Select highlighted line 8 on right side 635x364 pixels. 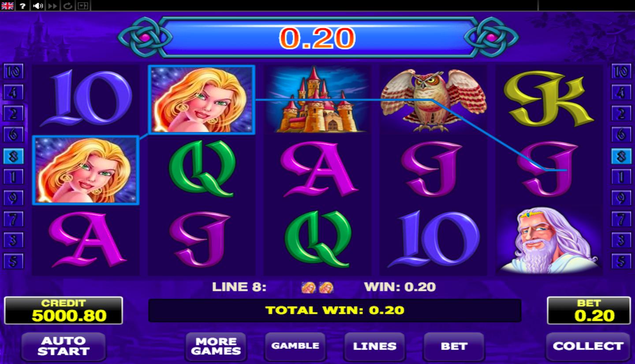(x=621, y=156)
